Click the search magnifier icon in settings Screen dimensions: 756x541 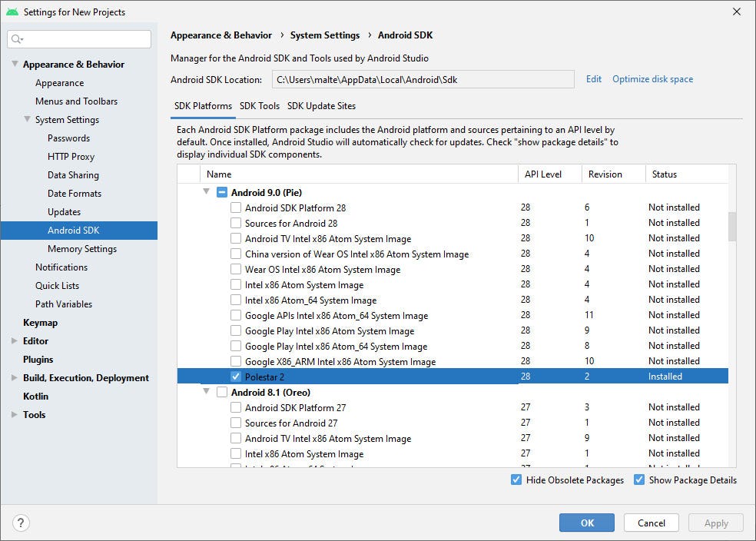(17, 39)
